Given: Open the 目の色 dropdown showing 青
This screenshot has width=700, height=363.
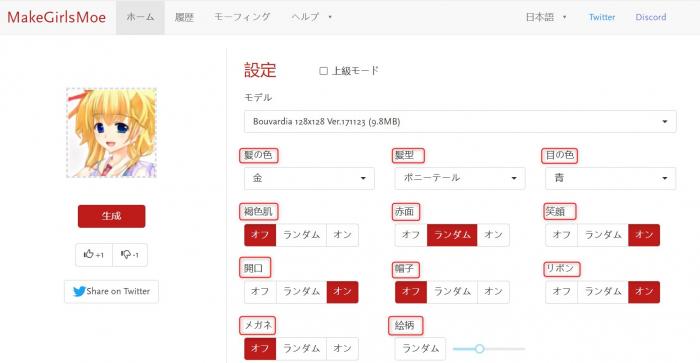Looking at the screenshot, I should click(610, 178).
